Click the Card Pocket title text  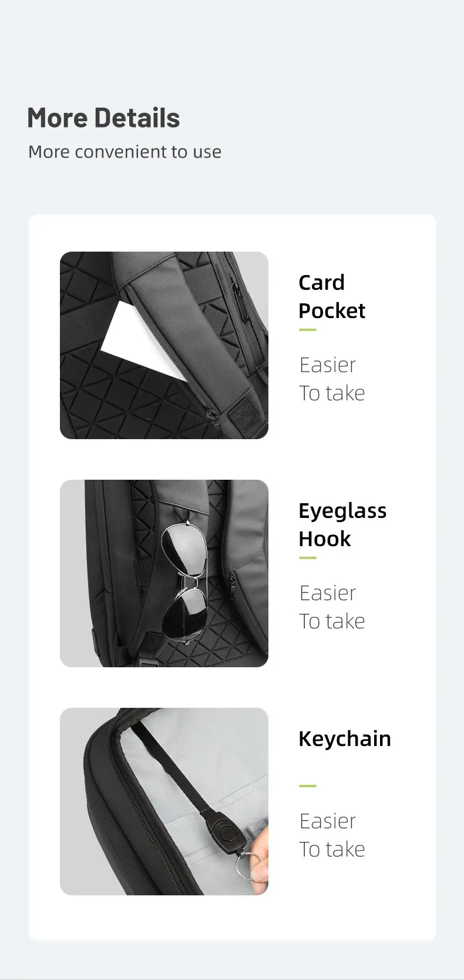click(332, 296)
